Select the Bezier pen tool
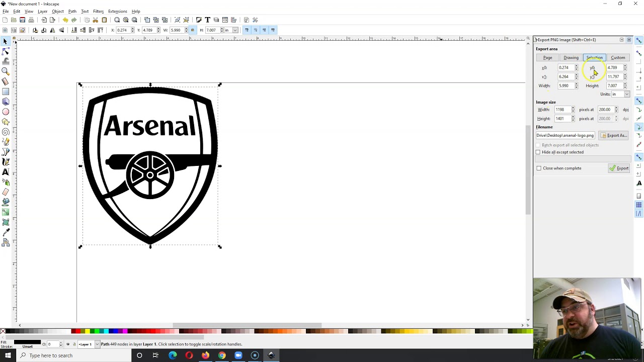 6,152
